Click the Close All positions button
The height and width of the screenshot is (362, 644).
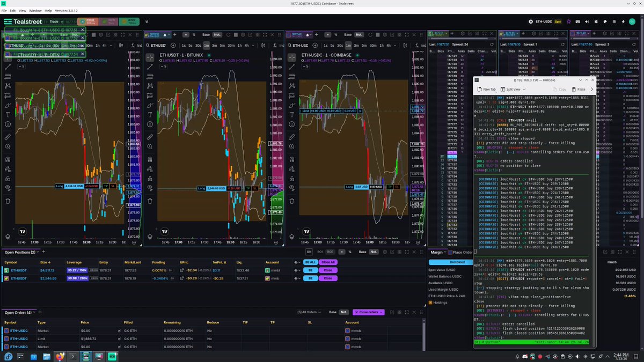[328, 262]
